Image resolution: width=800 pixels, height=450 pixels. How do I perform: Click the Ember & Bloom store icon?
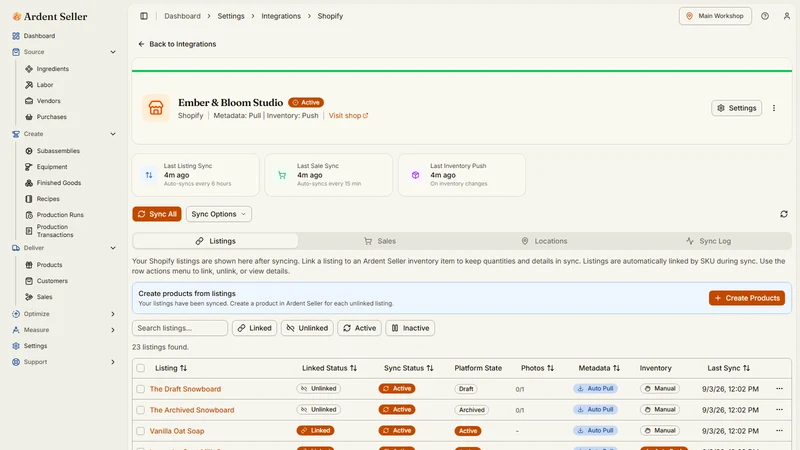point(156,108)
